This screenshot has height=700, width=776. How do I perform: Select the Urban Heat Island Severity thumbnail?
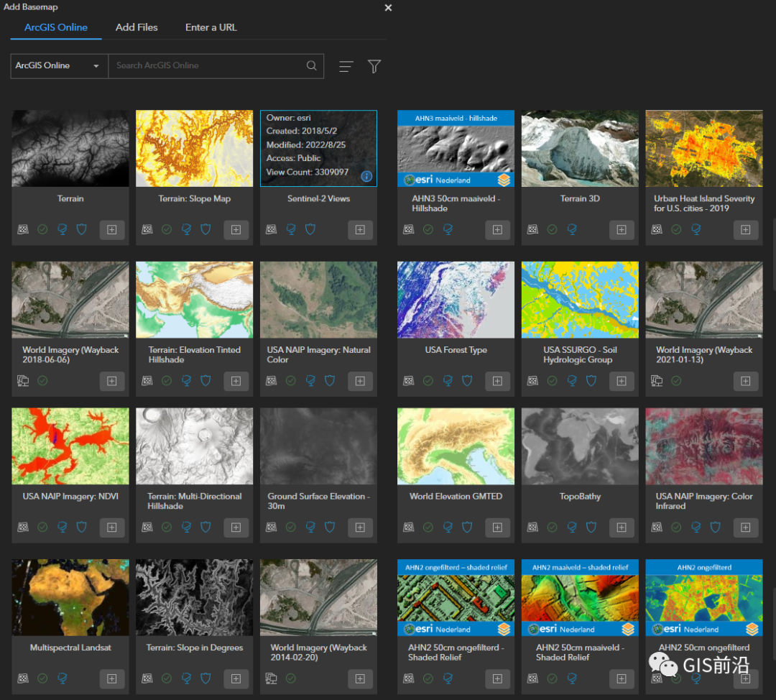(704, 149)
